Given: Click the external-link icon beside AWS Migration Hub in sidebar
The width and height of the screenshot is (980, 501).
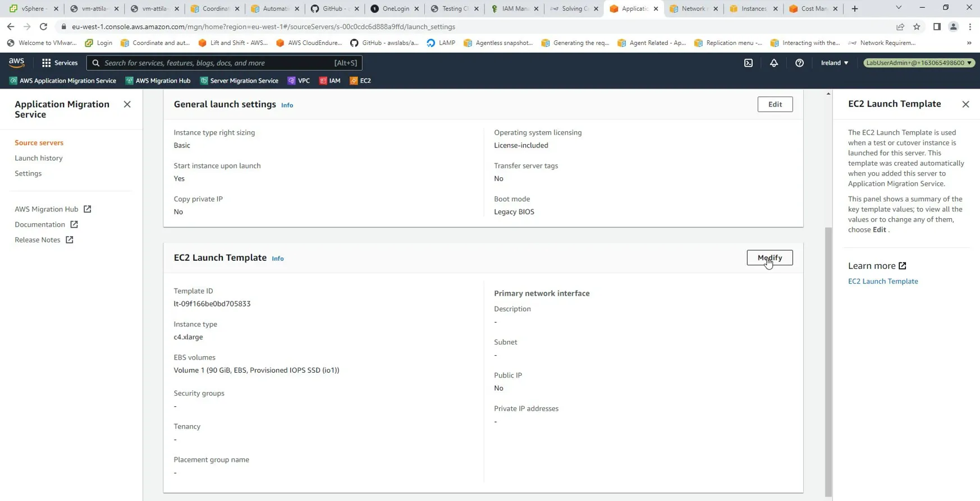Looking at the screenshot, I should click(88, 209).
